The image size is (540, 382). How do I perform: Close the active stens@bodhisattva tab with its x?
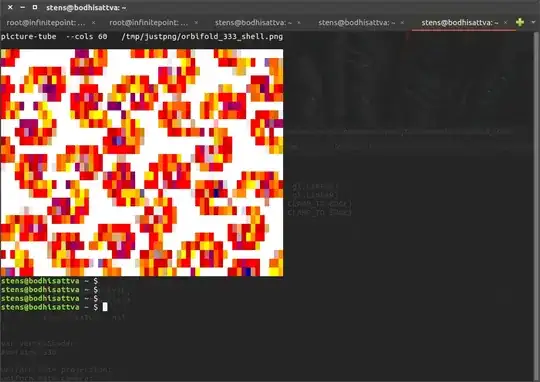pyautogui.click(x=505, y=23)
